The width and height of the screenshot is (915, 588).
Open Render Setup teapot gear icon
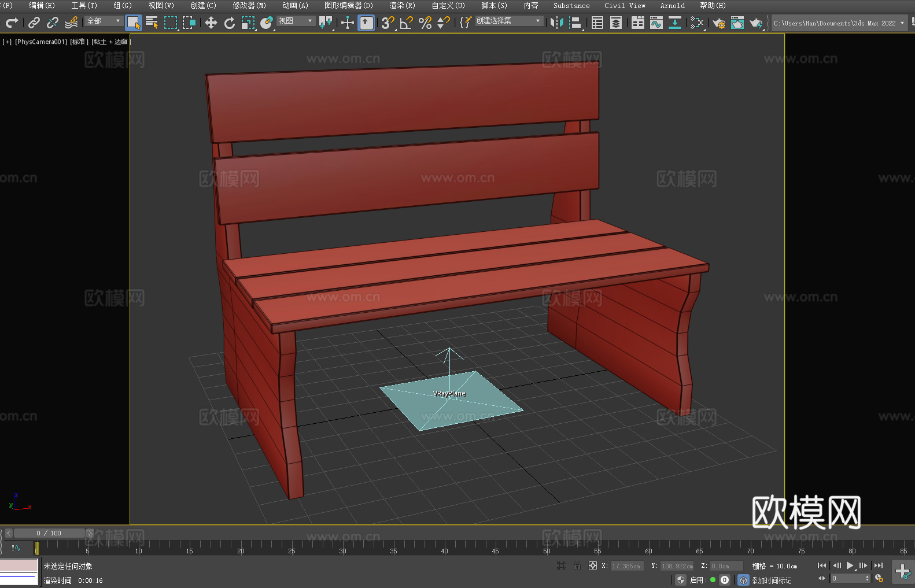coord(719,23)
